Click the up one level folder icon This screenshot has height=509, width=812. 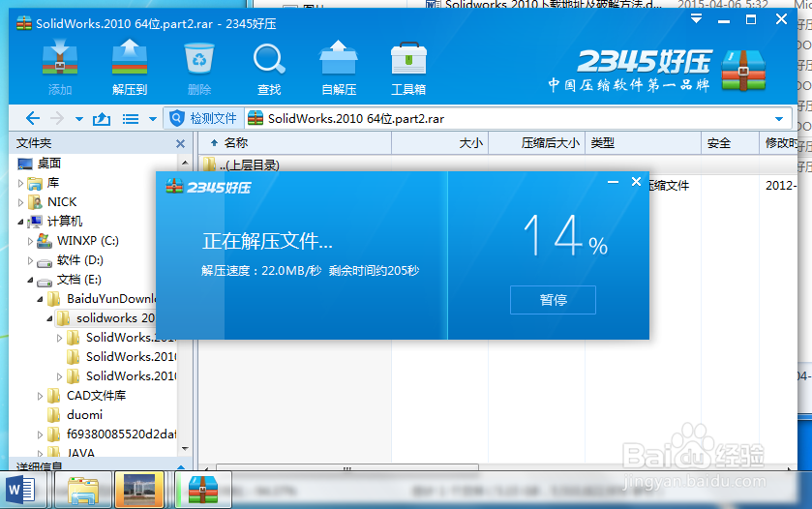click(102, 119)
